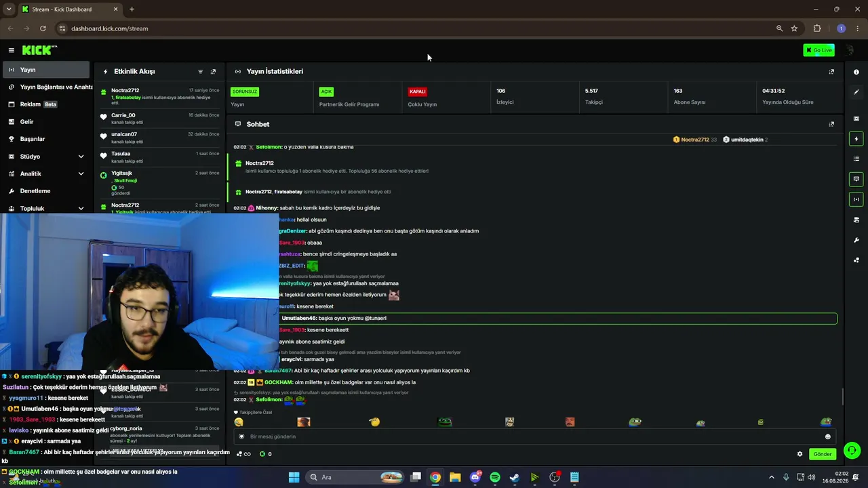Click the Nihonny username in chat
Viewport: 868px width, 488px height.
tap(267, 208)
